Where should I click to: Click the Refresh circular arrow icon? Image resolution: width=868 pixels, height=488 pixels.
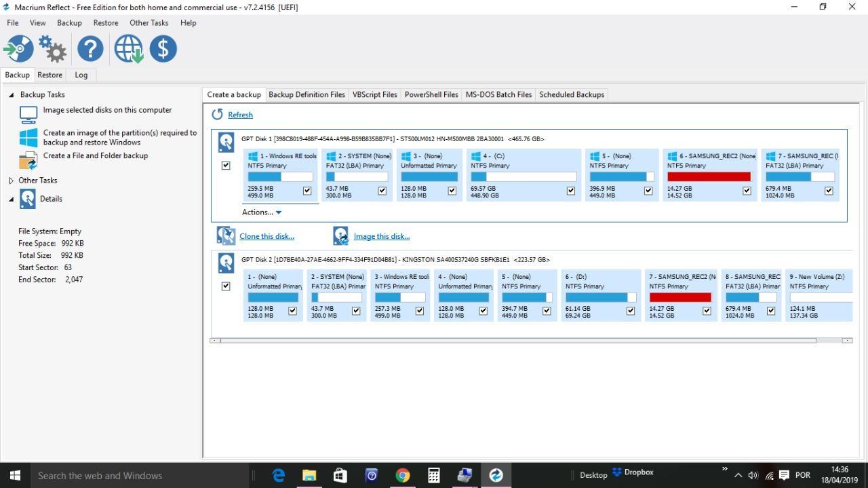click(x=217, y=114)
